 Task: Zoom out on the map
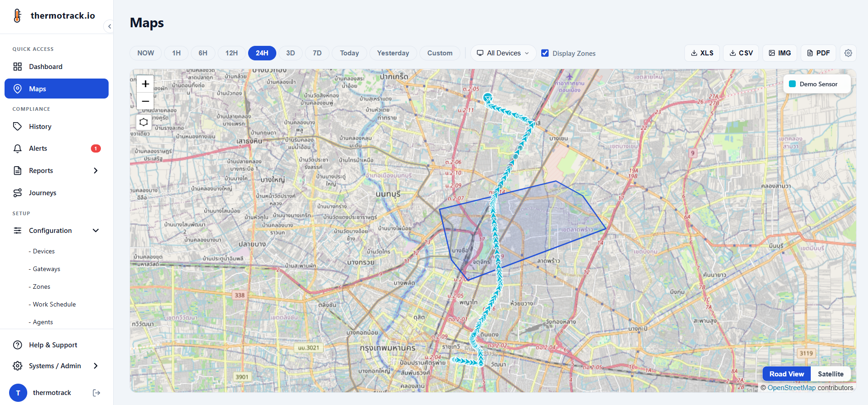(145, 101)
